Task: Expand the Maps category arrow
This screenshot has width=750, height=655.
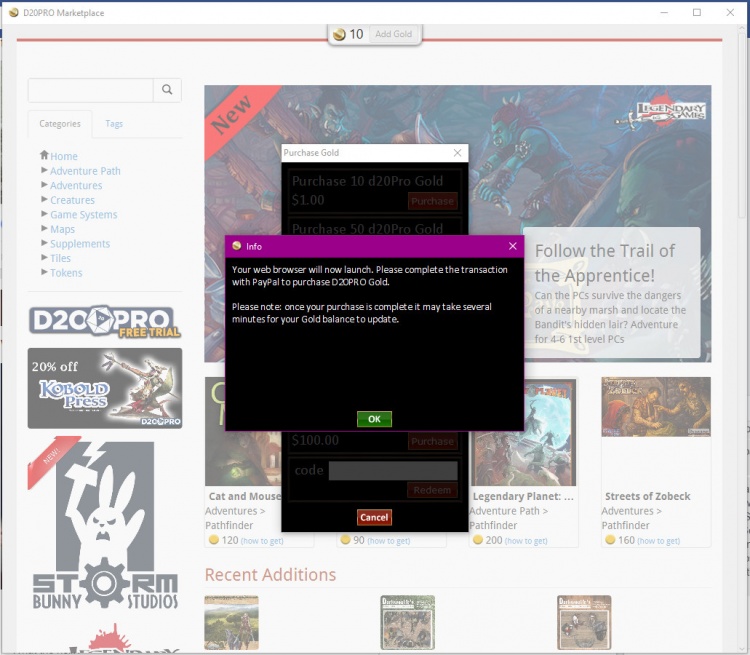Action: 44,228
